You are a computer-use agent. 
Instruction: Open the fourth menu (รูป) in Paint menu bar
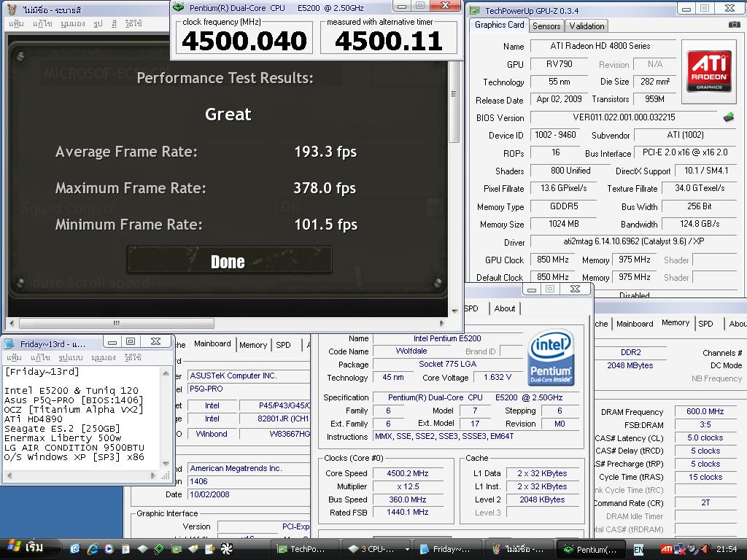[98, 23]
